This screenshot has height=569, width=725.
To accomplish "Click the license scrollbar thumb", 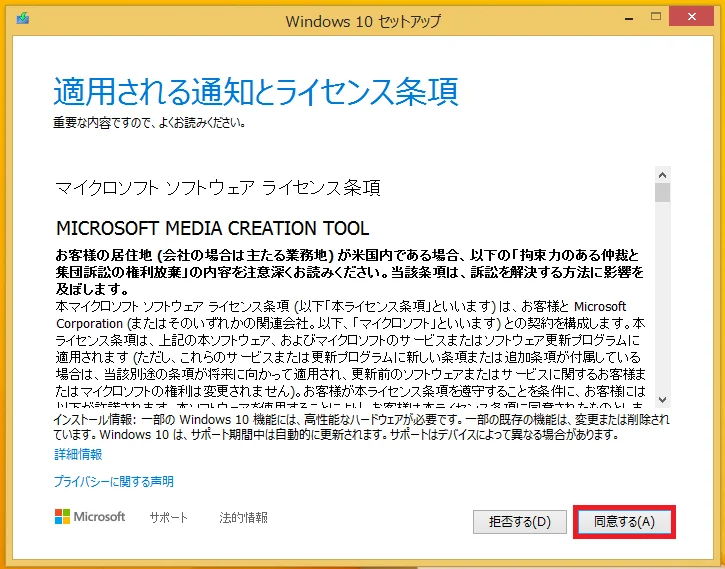I will pos(661,193).
